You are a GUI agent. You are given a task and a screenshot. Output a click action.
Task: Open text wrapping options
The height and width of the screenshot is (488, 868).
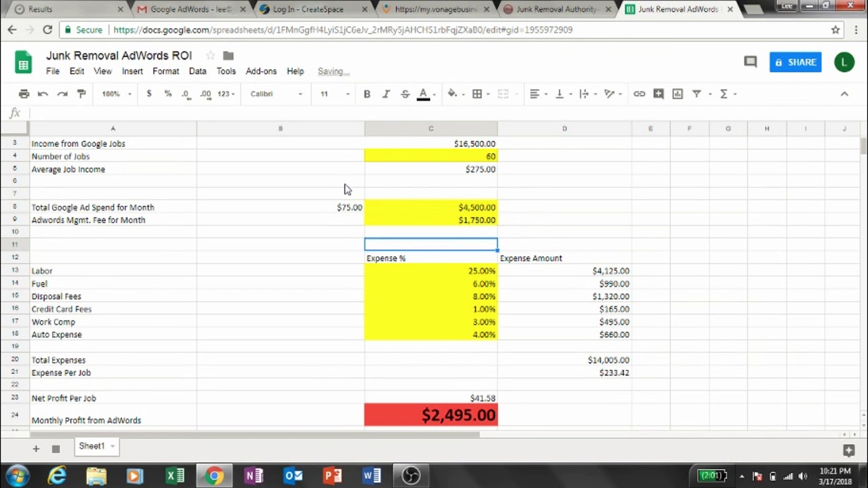[584, 94]
